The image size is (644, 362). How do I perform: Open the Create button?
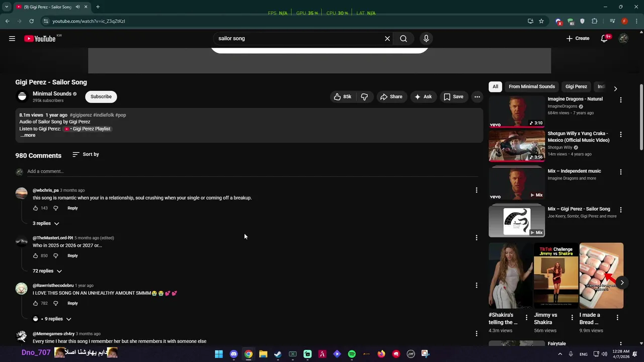pos(578,39)
